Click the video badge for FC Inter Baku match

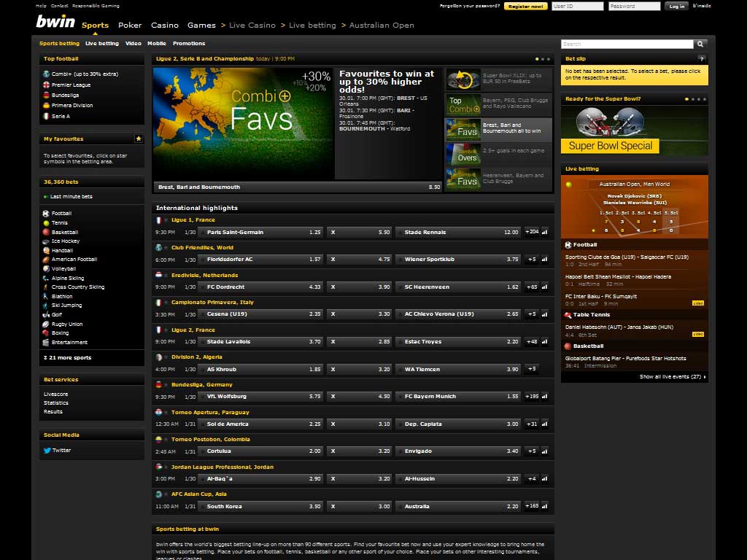[698, 303]
